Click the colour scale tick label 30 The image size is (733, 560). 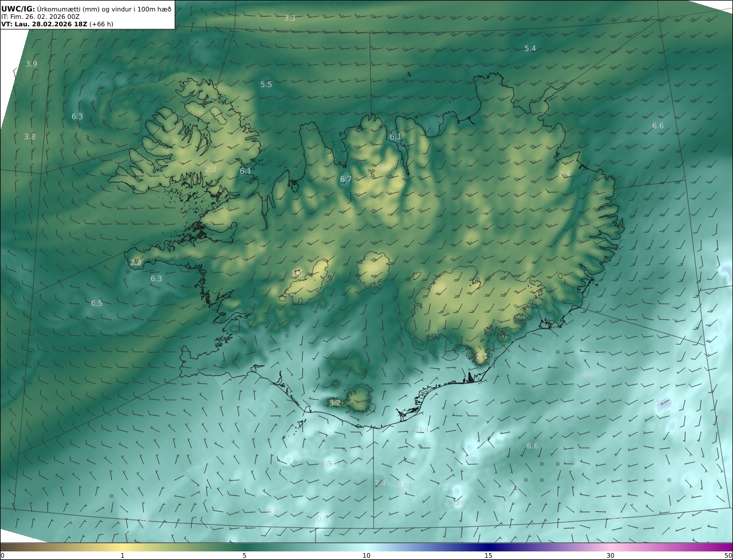(610, 555)
